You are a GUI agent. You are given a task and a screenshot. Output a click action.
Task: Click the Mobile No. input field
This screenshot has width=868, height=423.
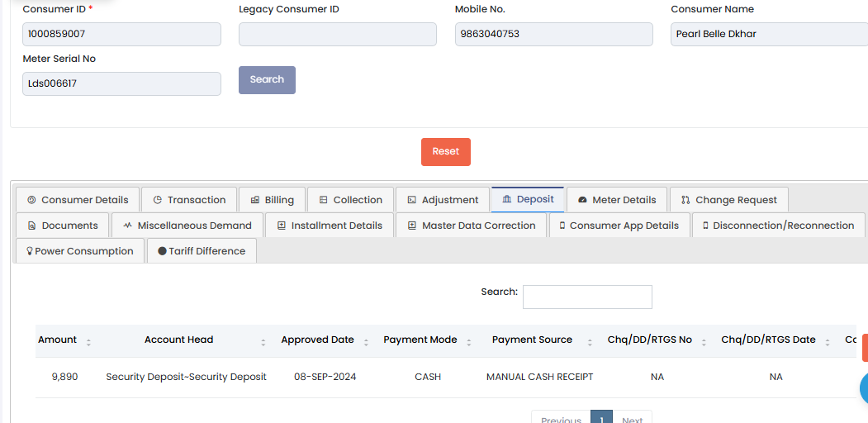tap(553, 35)
